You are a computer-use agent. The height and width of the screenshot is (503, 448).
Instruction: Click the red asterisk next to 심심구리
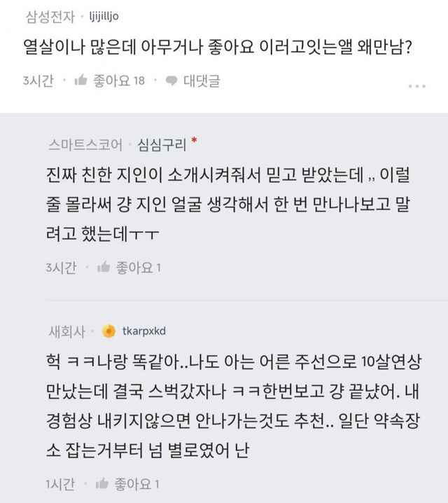coord(194,140)
